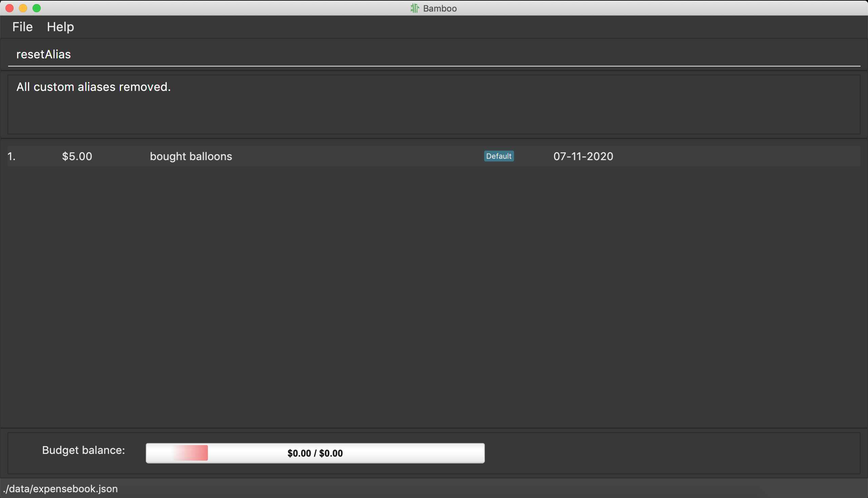Click the Bamboo window title text
This screenshot has width=868, height=498.
(x=440, y=8)
